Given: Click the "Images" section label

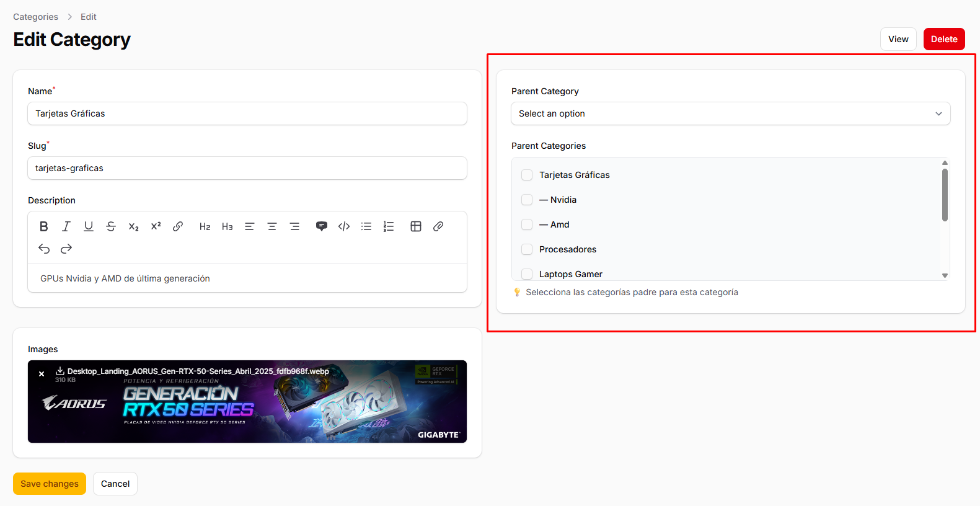Looking at the screenshot, I should pos(43,349).
